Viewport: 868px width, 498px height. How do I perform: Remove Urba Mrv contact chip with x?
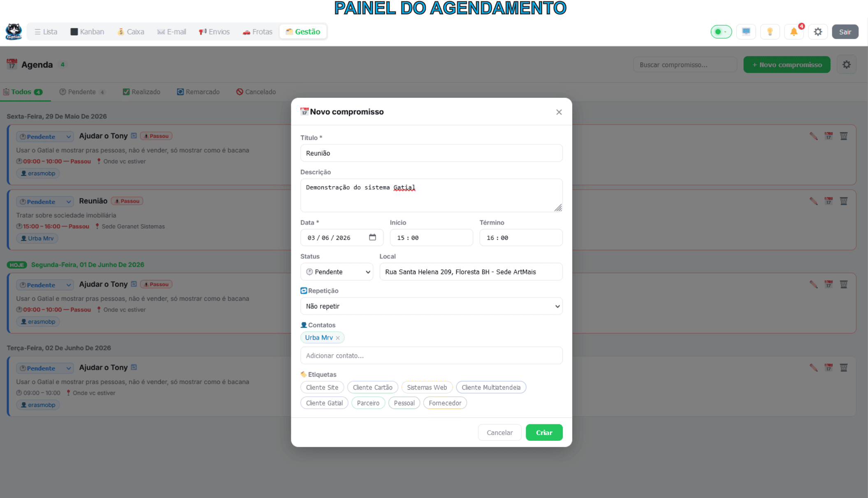tap(338, 338)
